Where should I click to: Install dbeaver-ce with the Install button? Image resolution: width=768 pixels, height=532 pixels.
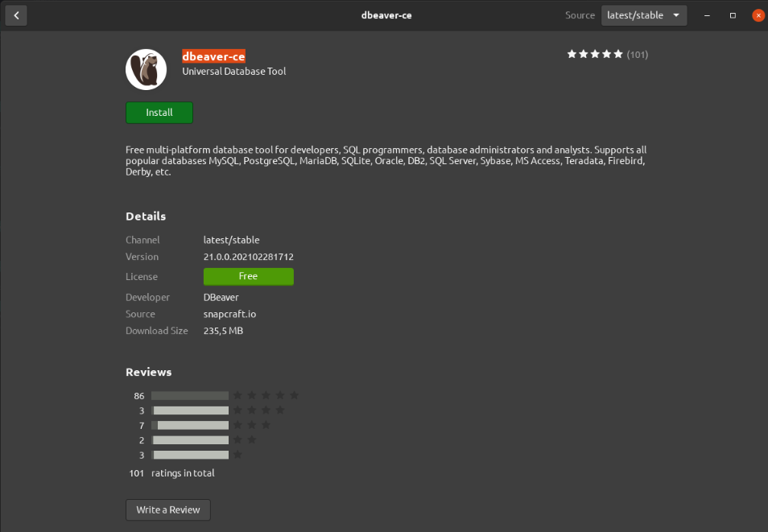(x=159, y=113)
